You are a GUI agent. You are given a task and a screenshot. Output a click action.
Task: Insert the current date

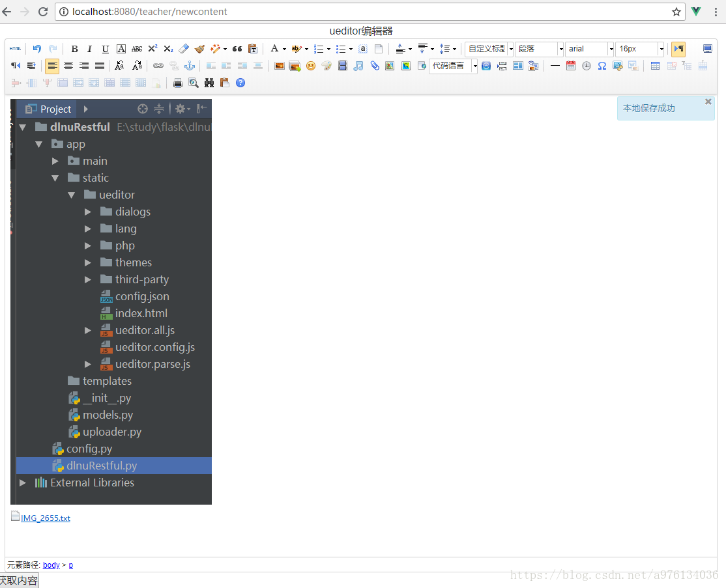tap(571, 66)
